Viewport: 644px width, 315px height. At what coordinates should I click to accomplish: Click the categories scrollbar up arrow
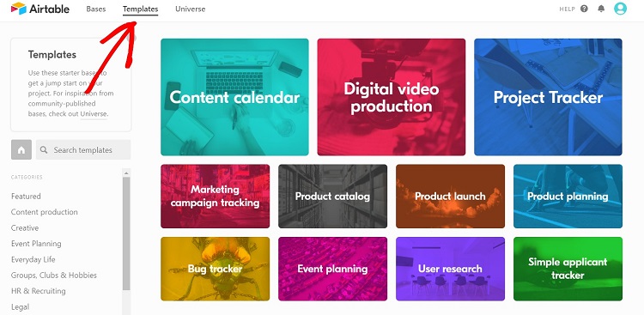(x=126, y=173)
